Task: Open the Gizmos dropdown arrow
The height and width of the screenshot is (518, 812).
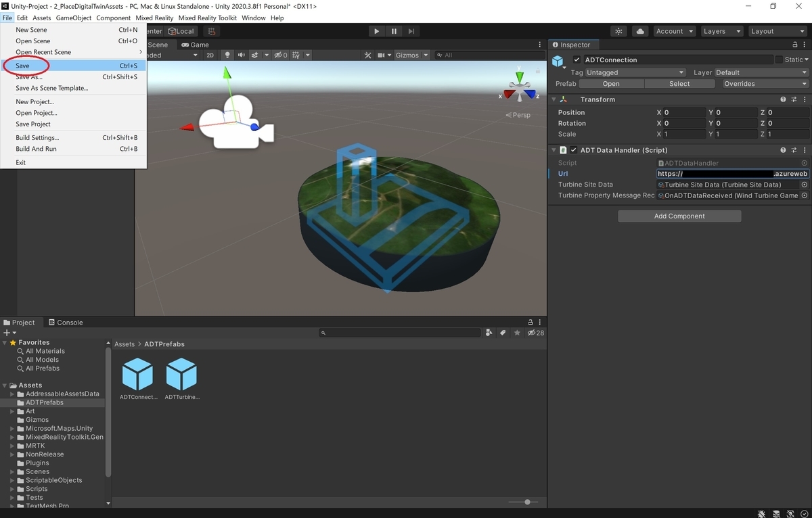Action: (x=426, y=55)
